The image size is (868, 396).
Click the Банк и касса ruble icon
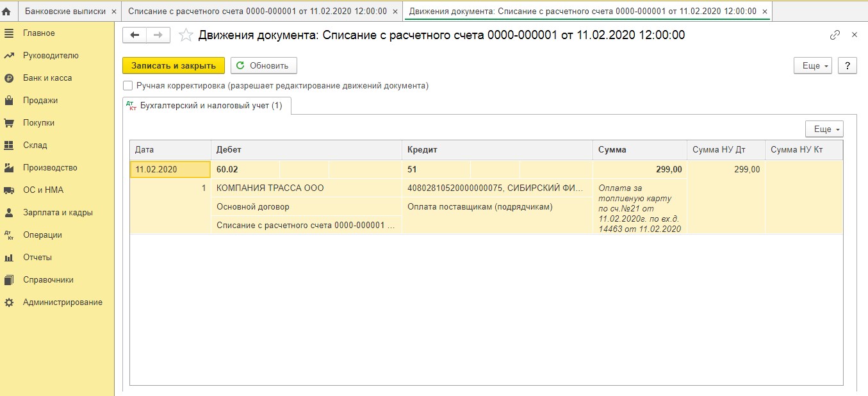(9, 78)
